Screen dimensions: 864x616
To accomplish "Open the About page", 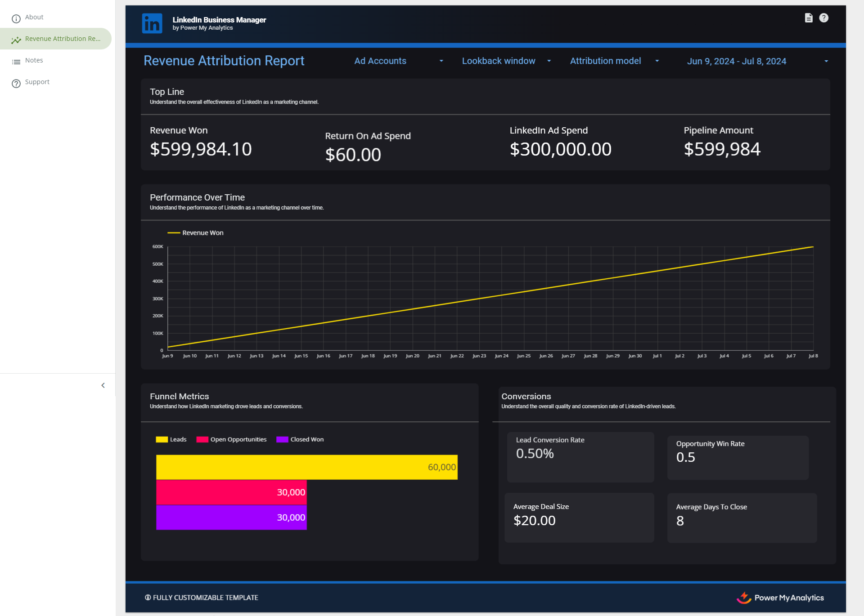I will [x=56, y=17].
